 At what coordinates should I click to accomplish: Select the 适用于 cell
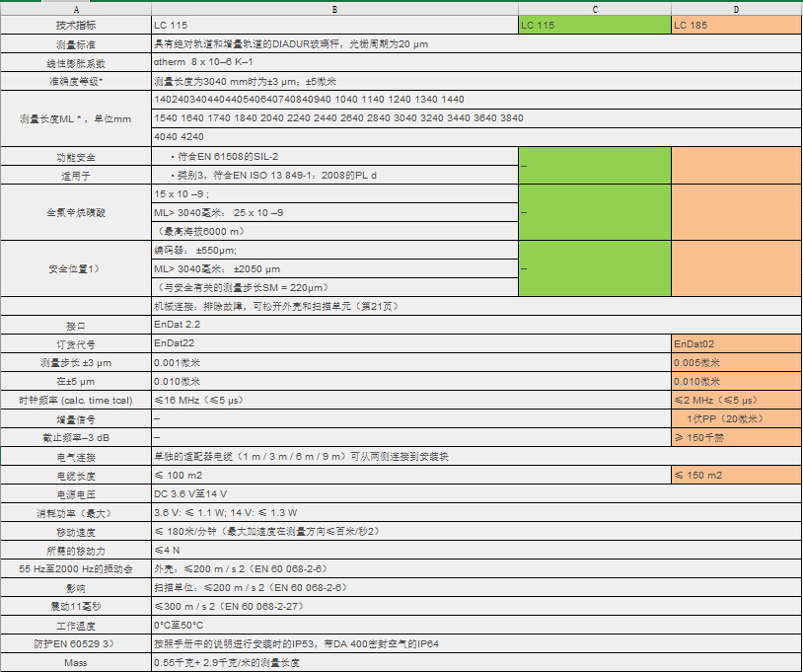(76, 176)
